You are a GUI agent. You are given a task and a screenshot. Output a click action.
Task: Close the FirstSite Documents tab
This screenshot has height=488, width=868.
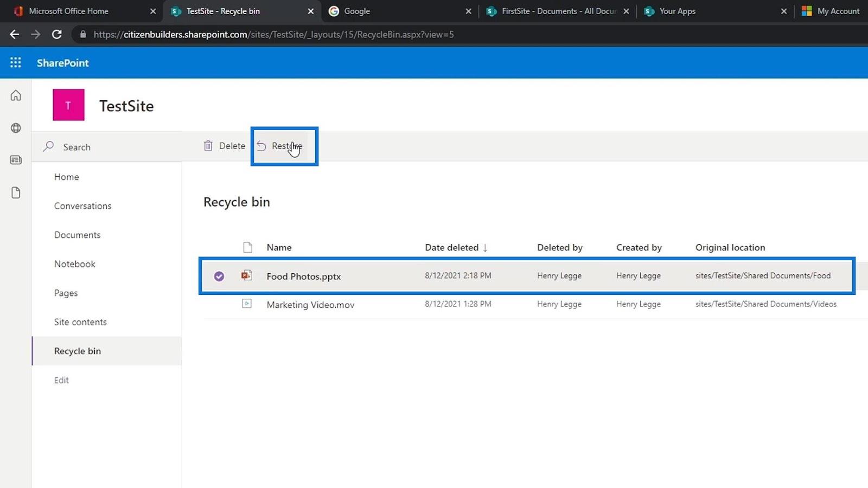click(627, 11)
